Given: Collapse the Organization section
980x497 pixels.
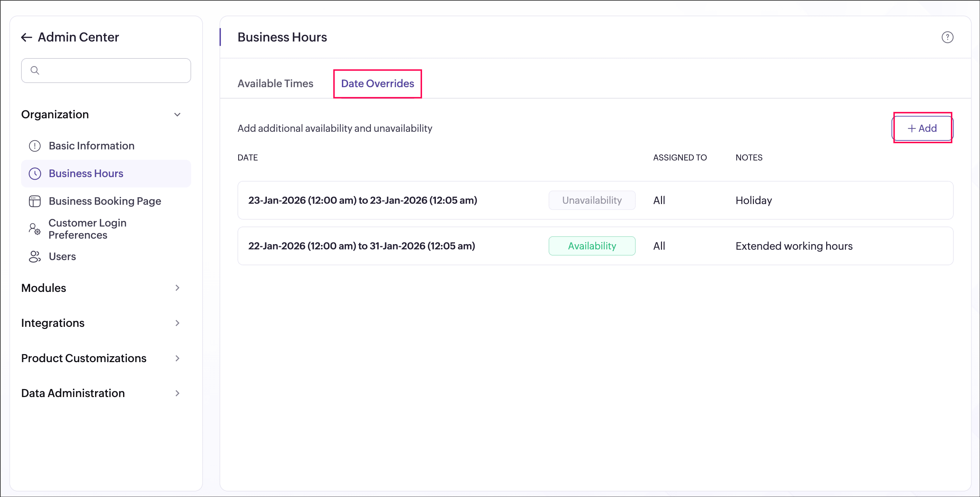Looking at the screenshot, I should [x=177, y=114].
